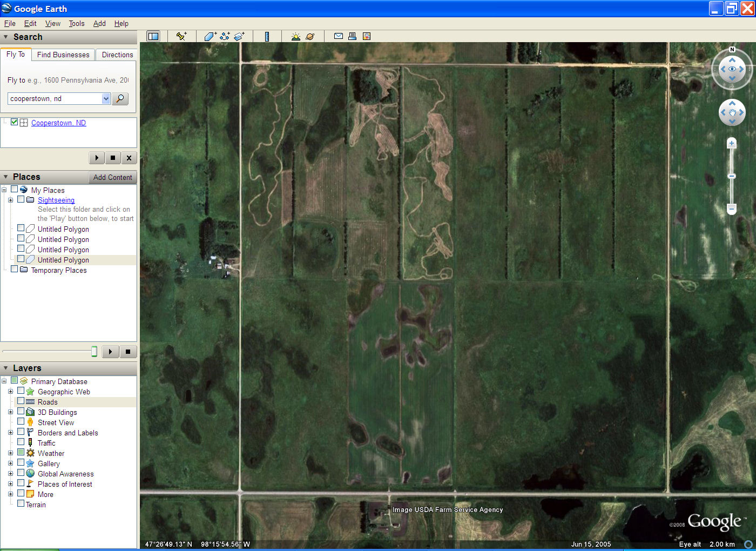Expand the Global Awareness layer node
The height and width of the screenshot is (551, 756).
tap(10, 473)
